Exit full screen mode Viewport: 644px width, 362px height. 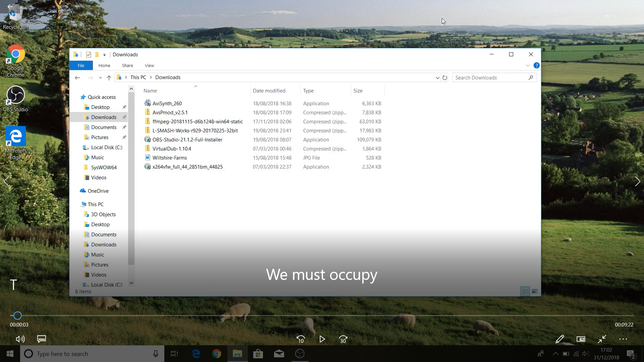click(x=602, y=339)
